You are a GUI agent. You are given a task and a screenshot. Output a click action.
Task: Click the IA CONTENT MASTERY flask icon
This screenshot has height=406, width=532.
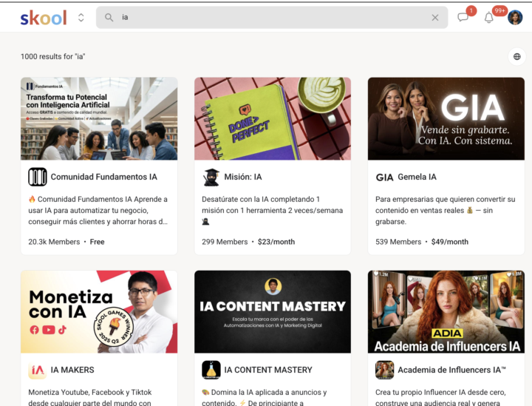pyautogui.click(x=211, y=370)
